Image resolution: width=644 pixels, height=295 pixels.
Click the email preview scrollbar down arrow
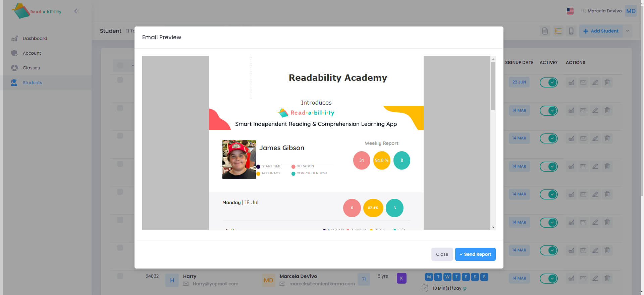[493, 227]
